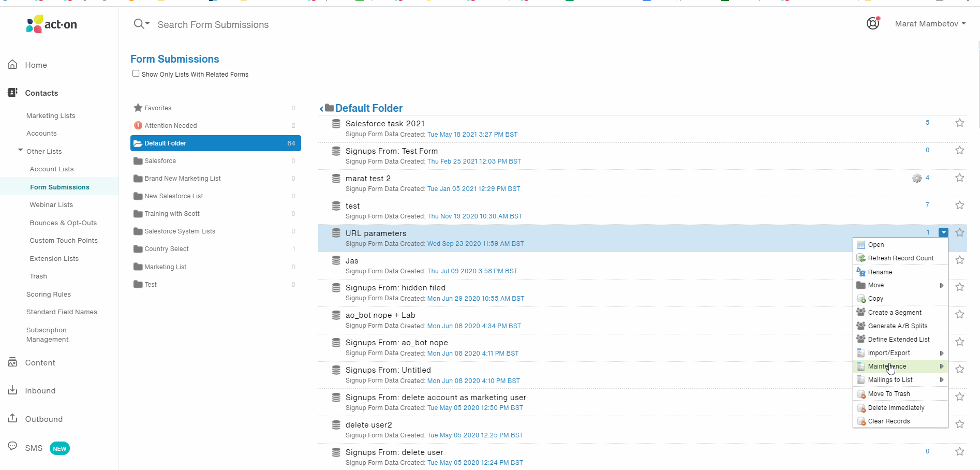
Task: Choose Move To Trash
Action: point(900,394)
